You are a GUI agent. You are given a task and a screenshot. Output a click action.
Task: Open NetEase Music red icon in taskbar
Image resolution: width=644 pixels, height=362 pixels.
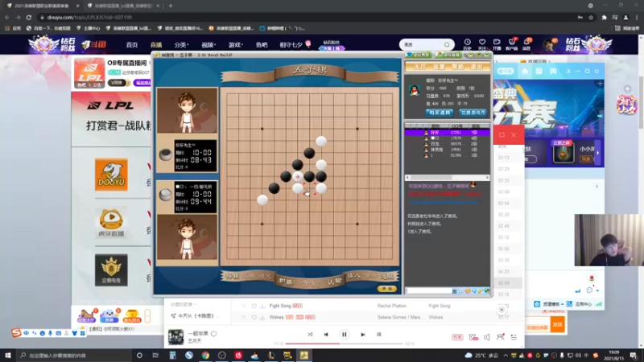[238, 355]
